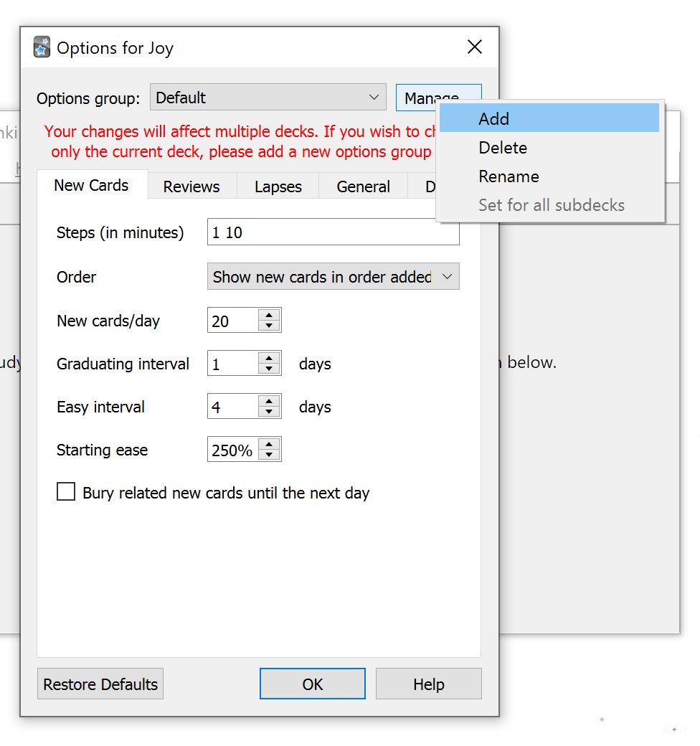Increase Starting ease percentage
This screenshot has height=746, width=700.
[269, 444]
